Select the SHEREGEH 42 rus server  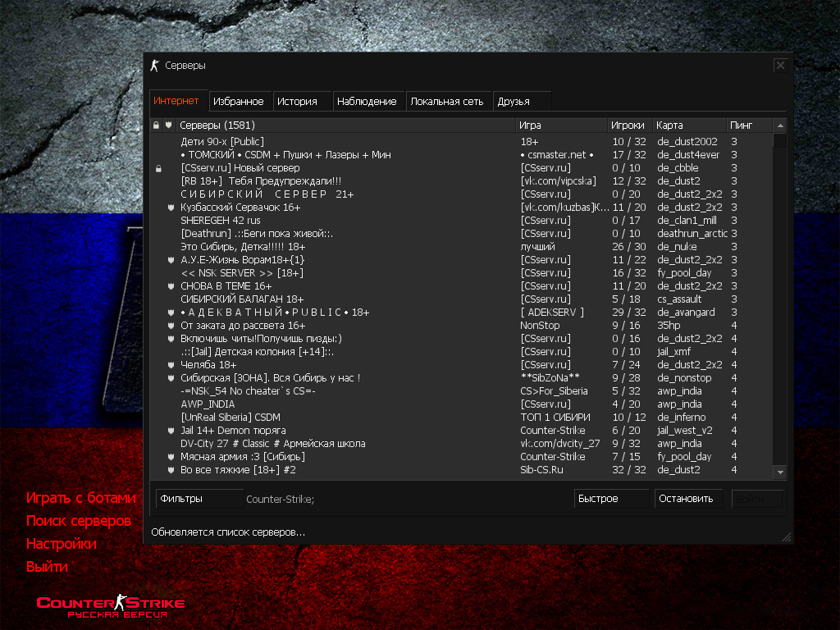point(462,221)
